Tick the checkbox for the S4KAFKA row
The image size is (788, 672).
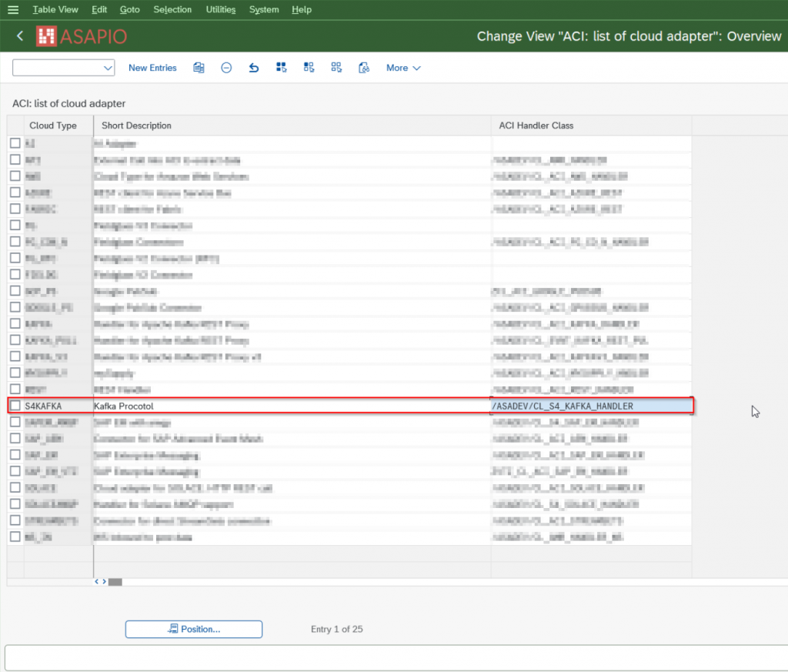[15, 406]
